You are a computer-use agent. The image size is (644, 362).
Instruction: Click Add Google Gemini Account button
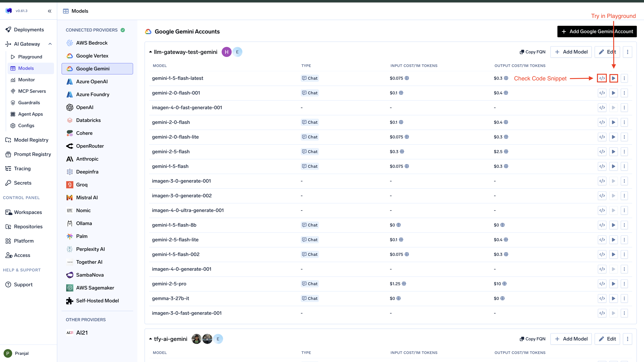click(x=597, y=32)
